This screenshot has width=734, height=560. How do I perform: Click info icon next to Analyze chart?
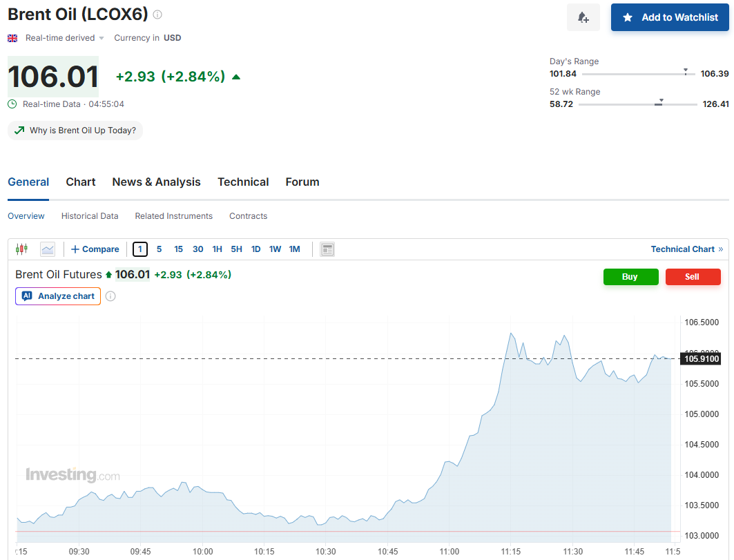(110, 296)
